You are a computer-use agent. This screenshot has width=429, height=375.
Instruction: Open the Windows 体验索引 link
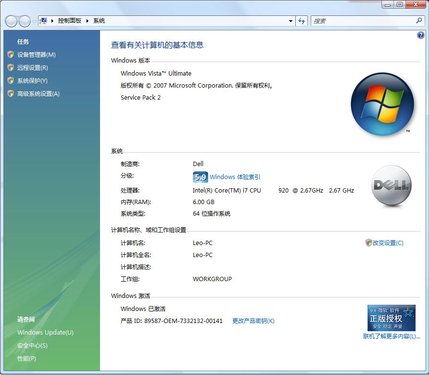click(x=235, y=177)
